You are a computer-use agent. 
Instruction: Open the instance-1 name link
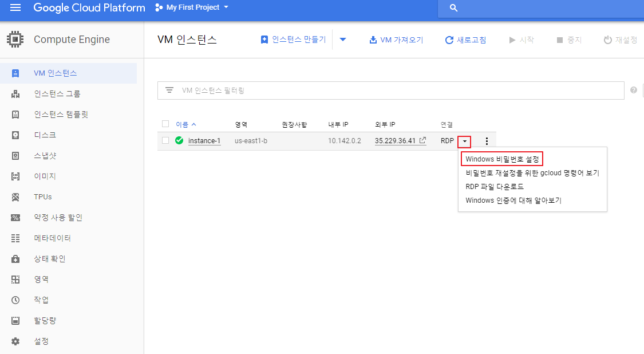pyautogui.click(x=204, y=140)
